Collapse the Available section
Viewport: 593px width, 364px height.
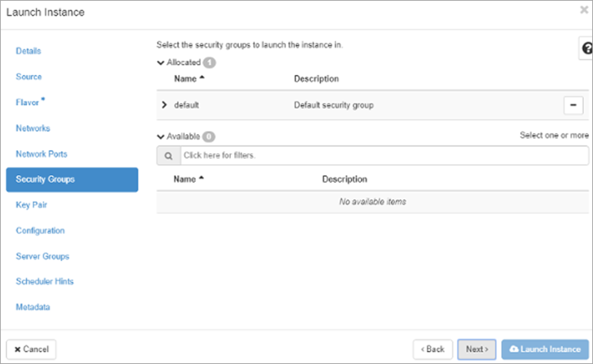pyautogui.click(x=160, y=137)
